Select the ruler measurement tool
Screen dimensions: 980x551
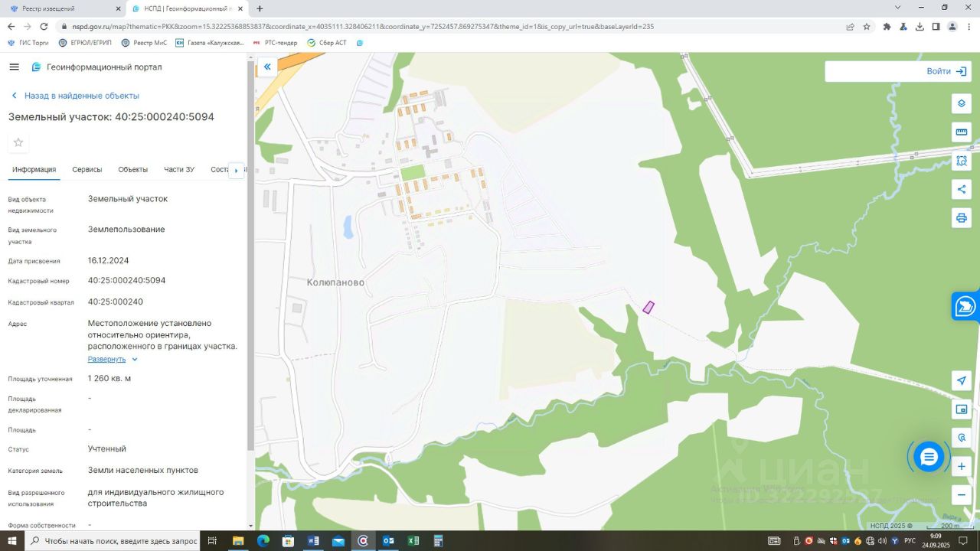(x=962, y=132)
